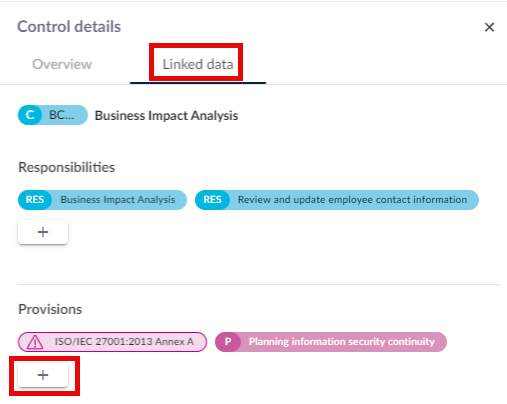Open Planning information security continuity provision
This screenshot has height=404, width=507.
tap(342, 342)
